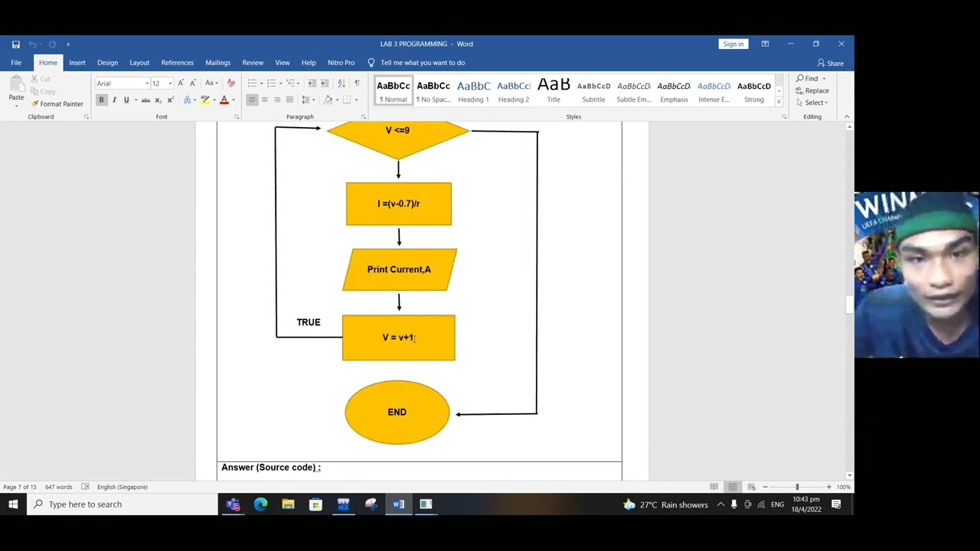980x551 pixels.
Task: Open Microsoft Store from taskbar
Action: point(315,504)
